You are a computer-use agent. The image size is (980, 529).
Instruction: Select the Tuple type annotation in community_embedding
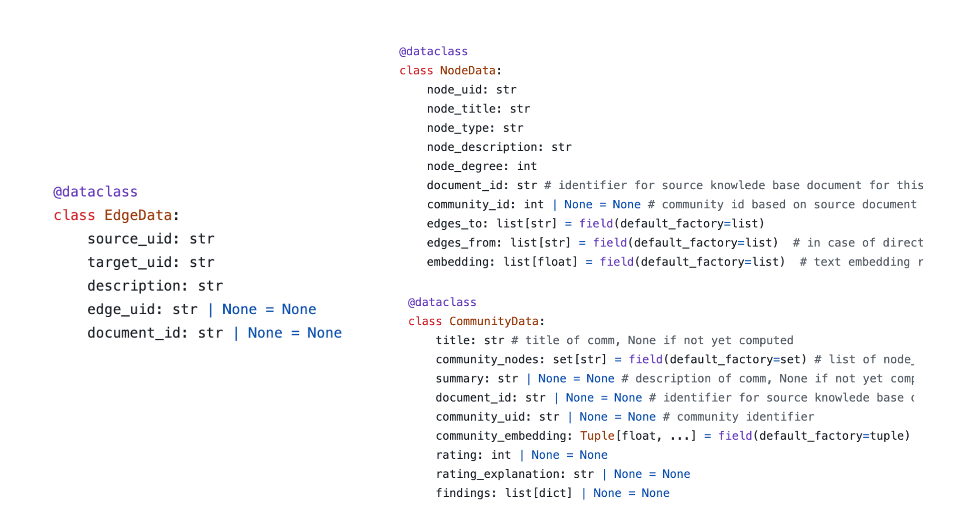(597, 436)
